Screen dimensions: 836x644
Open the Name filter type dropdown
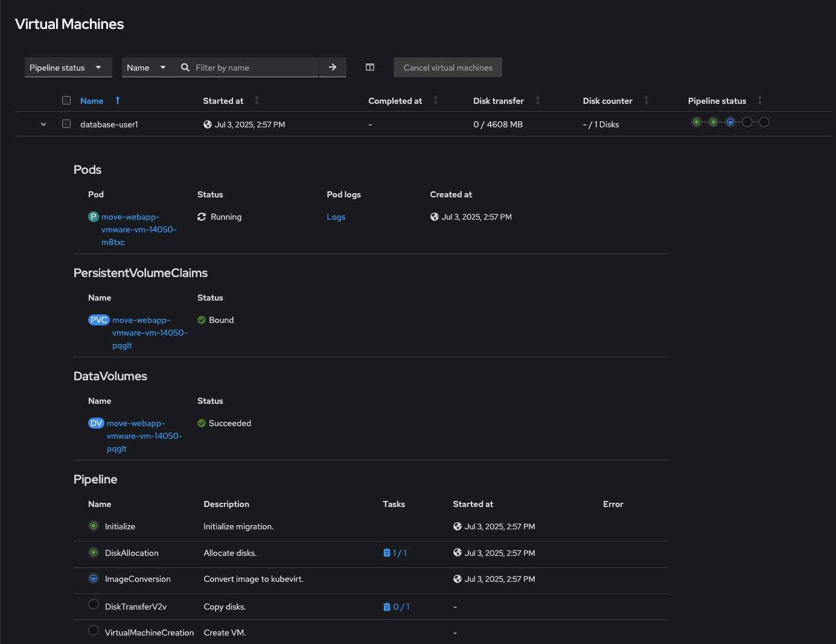[147, 68]
